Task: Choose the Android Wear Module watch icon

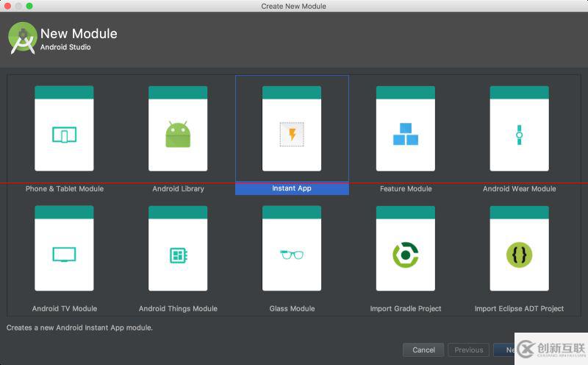Action: (519, 135)
